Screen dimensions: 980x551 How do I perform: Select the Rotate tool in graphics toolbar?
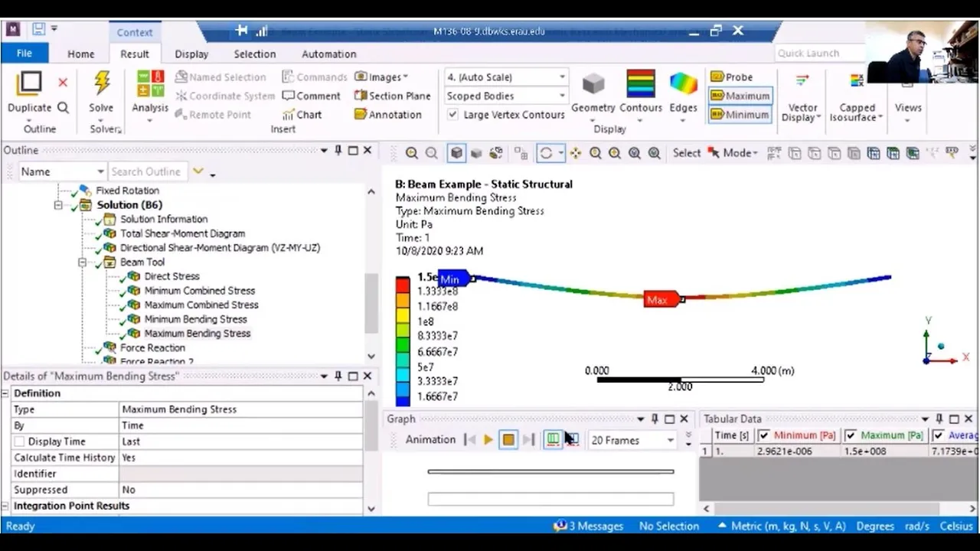click(x=546, y=153)
